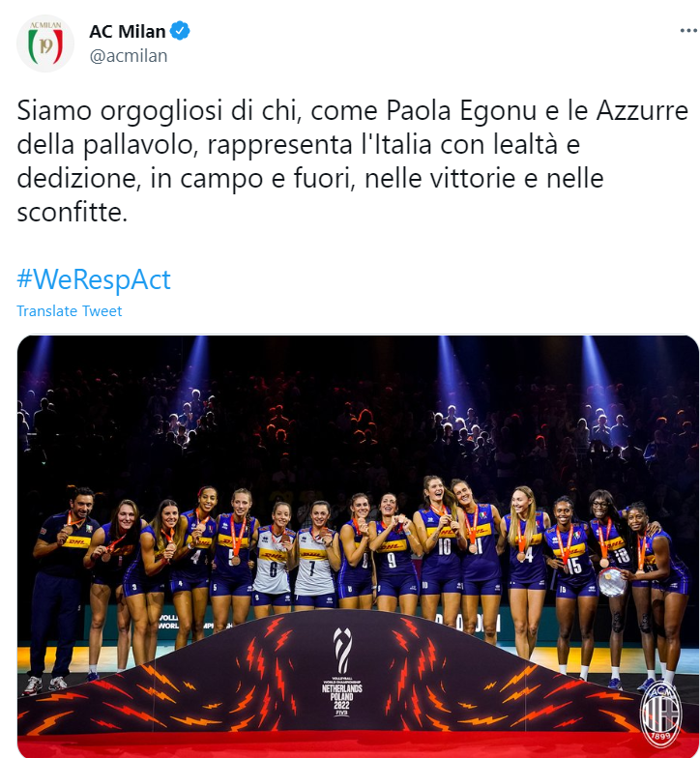Click the blue verified badge
This screenshot has height=758, width=700.
tap(181, 31)
